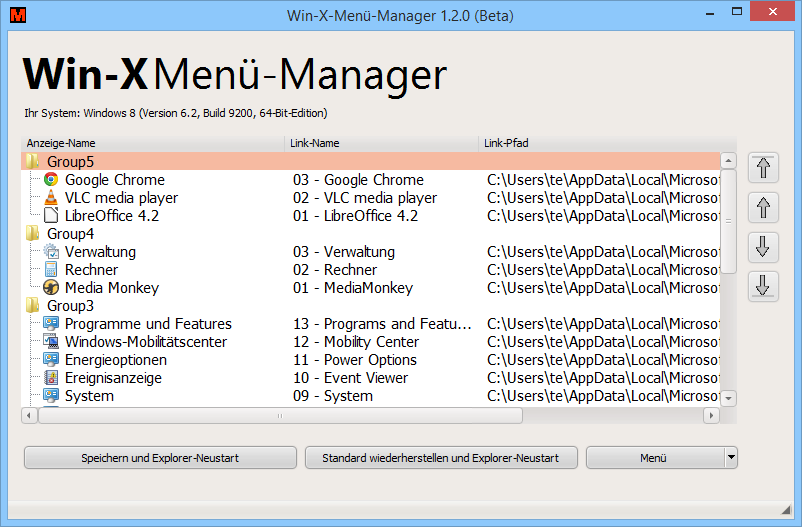
Task: Click the vertical scrollbar up arrow
Action: point(728,161)
